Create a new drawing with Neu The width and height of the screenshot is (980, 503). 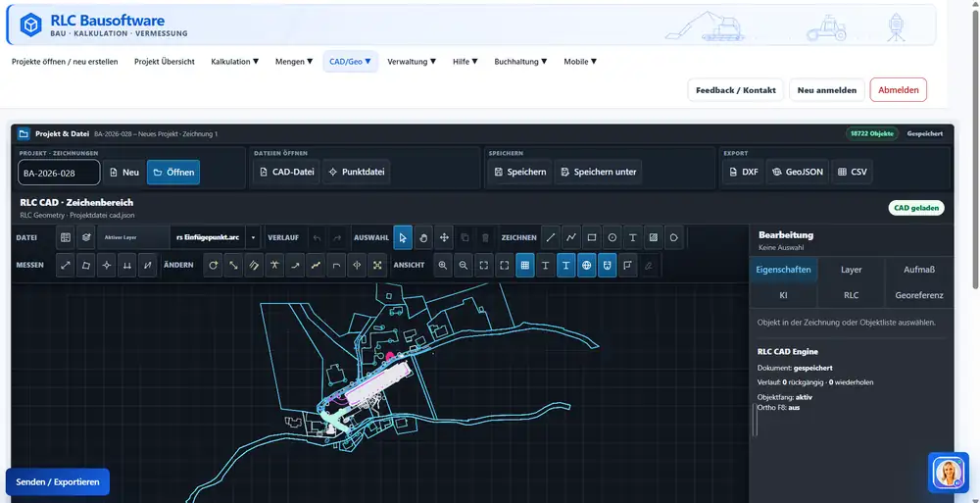pos(124,172)
